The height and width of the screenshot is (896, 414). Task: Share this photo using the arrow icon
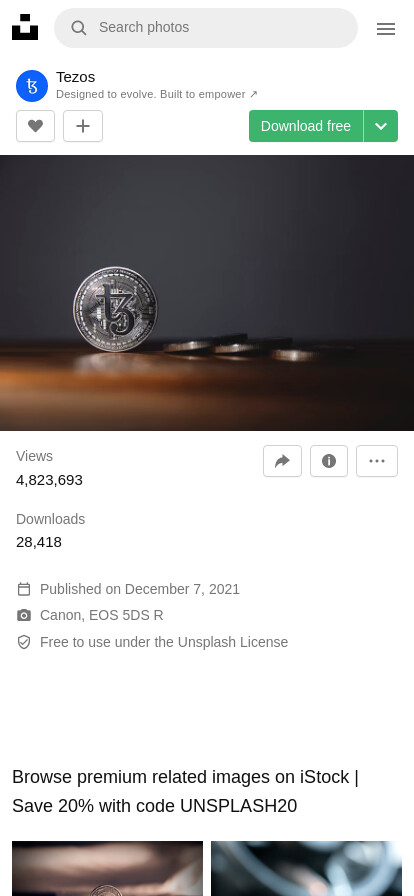tap(282, 461)
